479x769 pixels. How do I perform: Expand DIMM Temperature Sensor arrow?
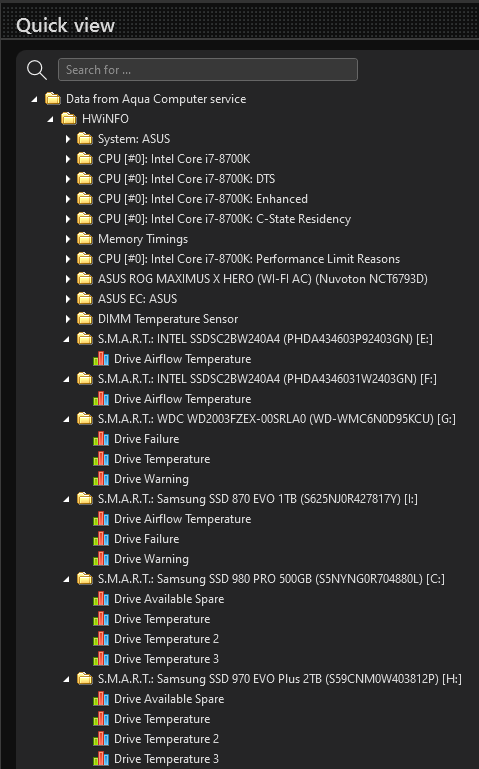[x=68, y=319]
